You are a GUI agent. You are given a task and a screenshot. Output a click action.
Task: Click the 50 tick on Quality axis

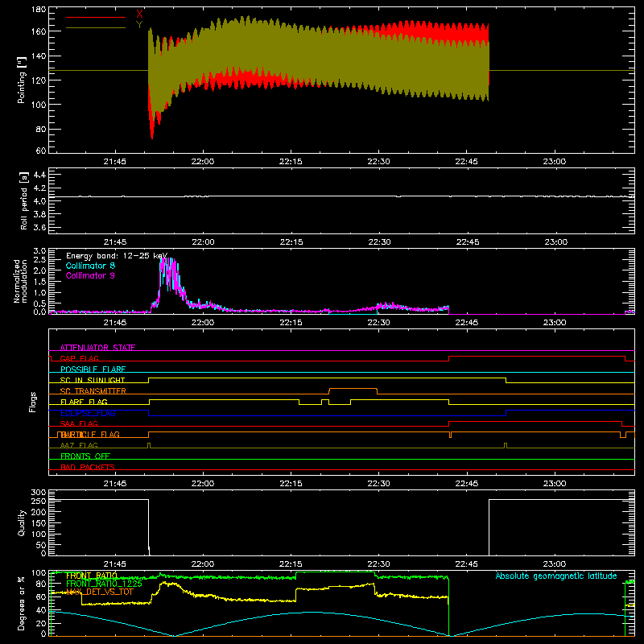tap(41, 545)
